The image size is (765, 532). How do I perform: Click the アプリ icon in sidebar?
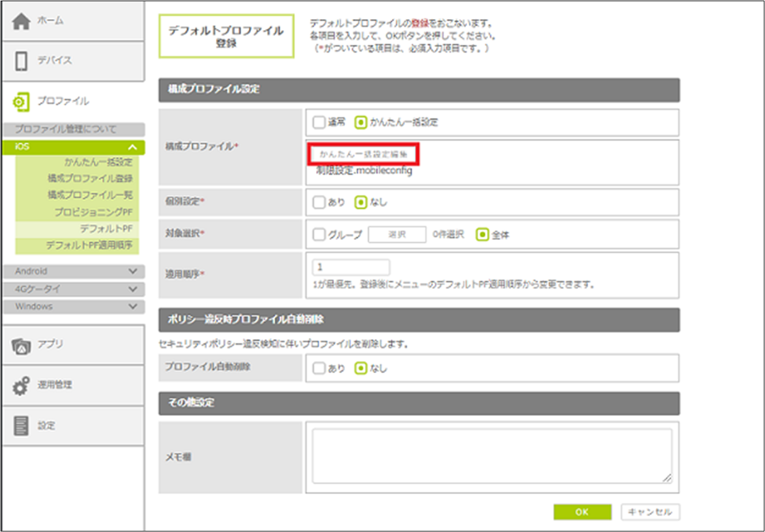pos(21,345)
